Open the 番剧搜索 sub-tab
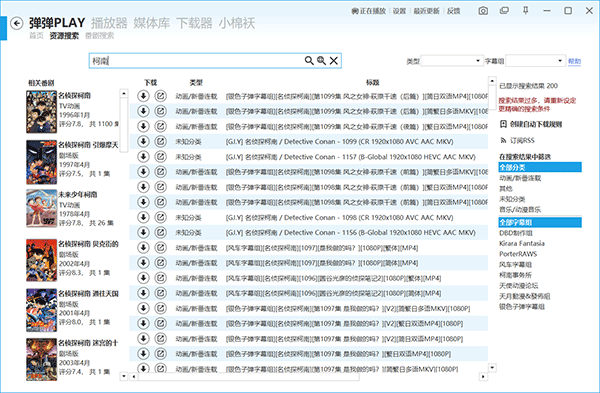The height and width of the screenshot is (393, 600). click(99, 36)
